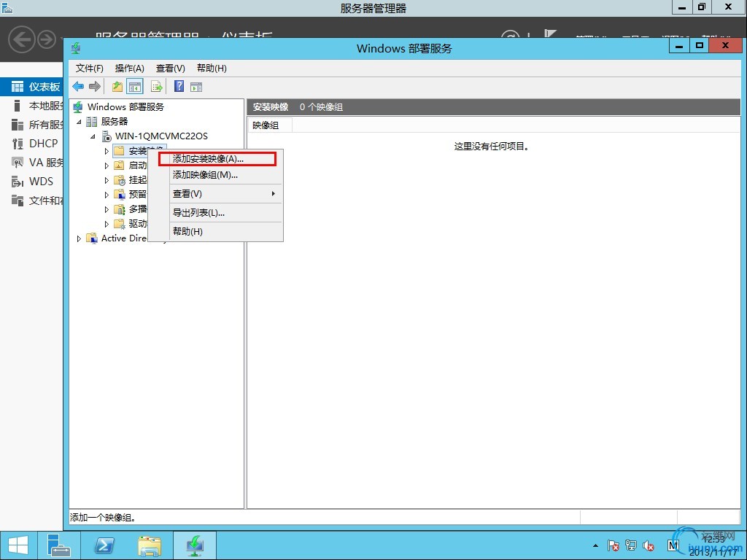Show hidden tray icons arrow
Image resolution: width=747 pixels, height=560 pixels.
point(595,545)
